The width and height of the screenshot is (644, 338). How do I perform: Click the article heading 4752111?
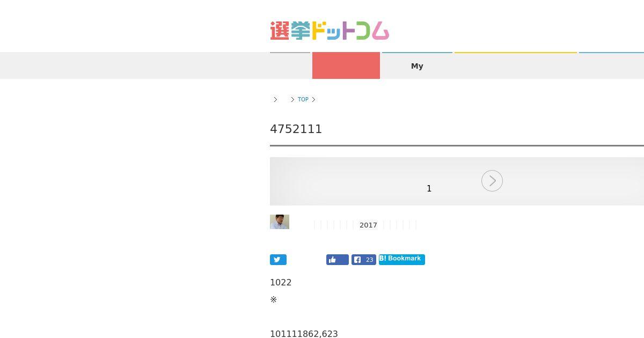pos(296,129)
